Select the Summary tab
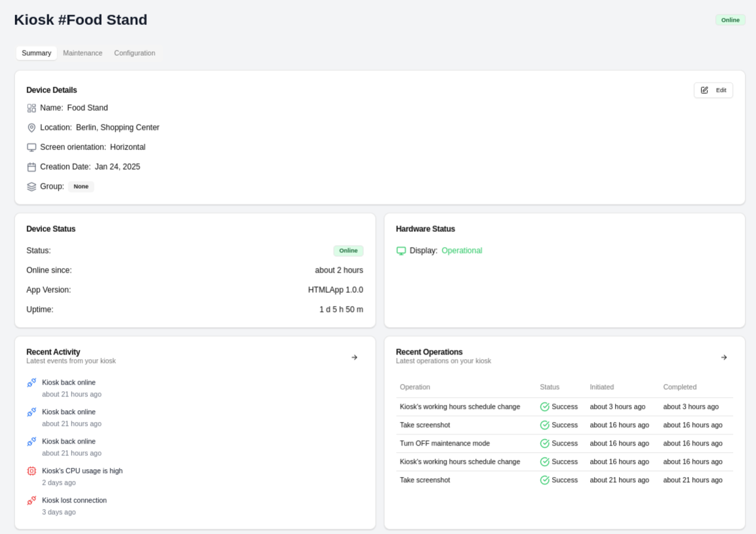This screenshot has width=756, height=534. [36, 53]
